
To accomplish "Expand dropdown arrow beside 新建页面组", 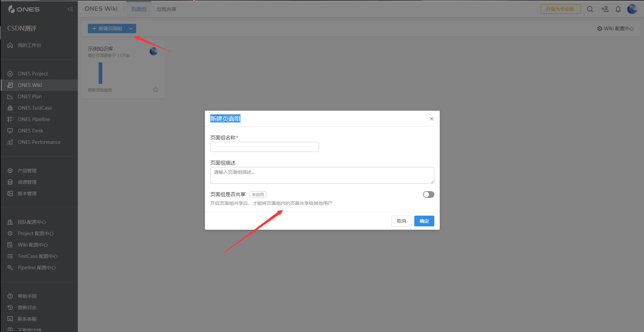I will [x=131, y=29].
